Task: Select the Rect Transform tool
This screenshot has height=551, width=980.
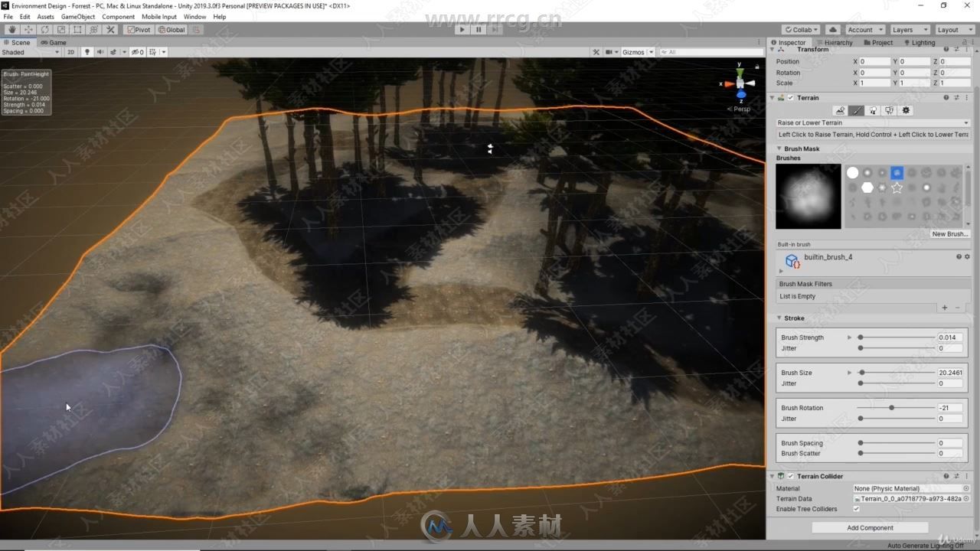Action: (77, 30)
